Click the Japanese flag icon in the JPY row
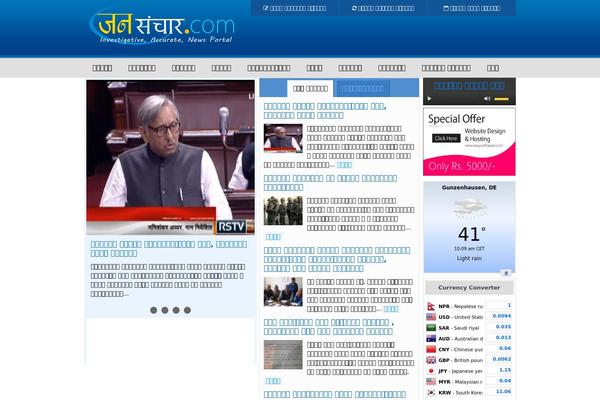This screenshot has height=400, width=600. click(x=431, y=371)
